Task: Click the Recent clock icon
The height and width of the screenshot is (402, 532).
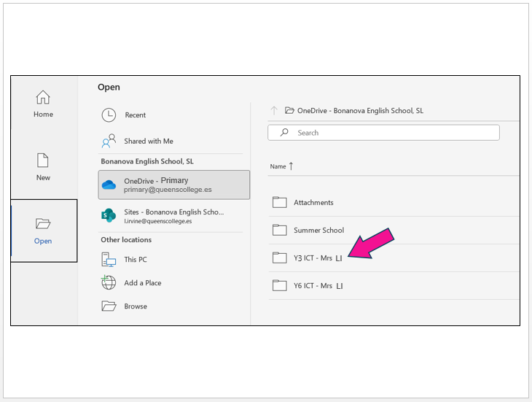Action: [x=109, y=115]
